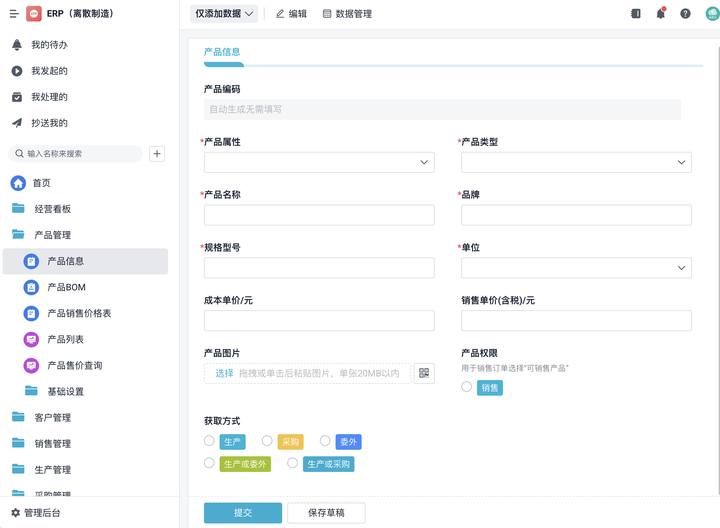Click the 提交 submit button
The height and width of the screenshot is (528, 720).
tap(243, 513)
